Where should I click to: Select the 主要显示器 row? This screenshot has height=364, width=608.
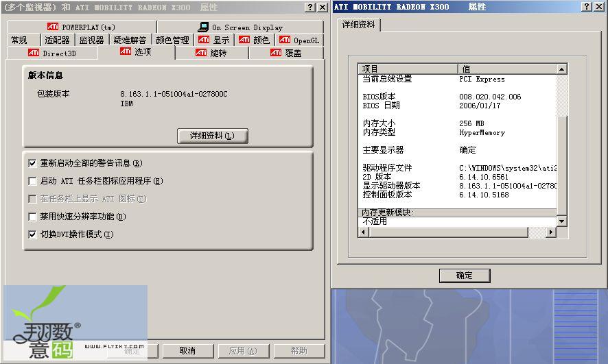click(458, 150)
